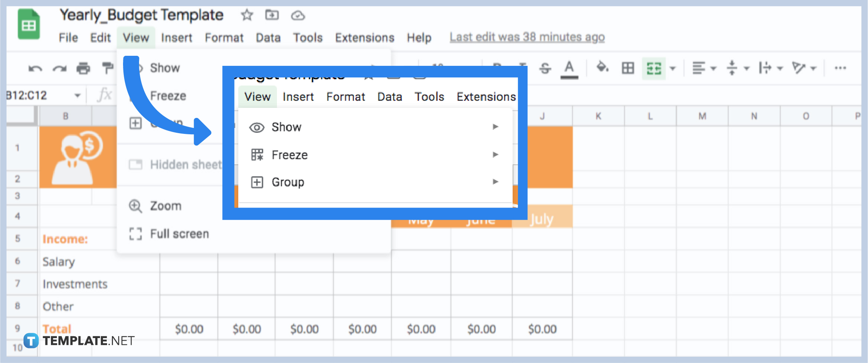Expand the Freeze submenu arrow
Image resolution: width=868 pixels, height=363 pixels.
496,155
